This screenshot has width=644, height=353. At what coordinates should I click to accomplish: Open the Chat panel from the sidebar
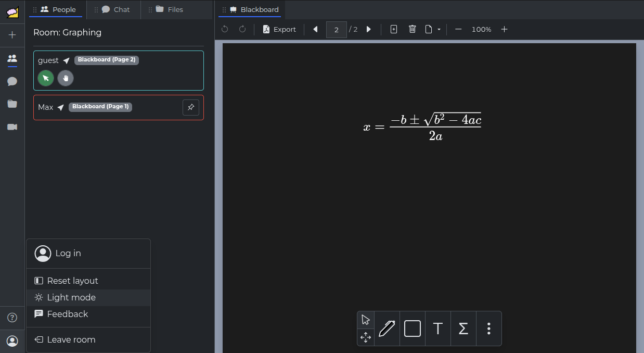(12, 81)
